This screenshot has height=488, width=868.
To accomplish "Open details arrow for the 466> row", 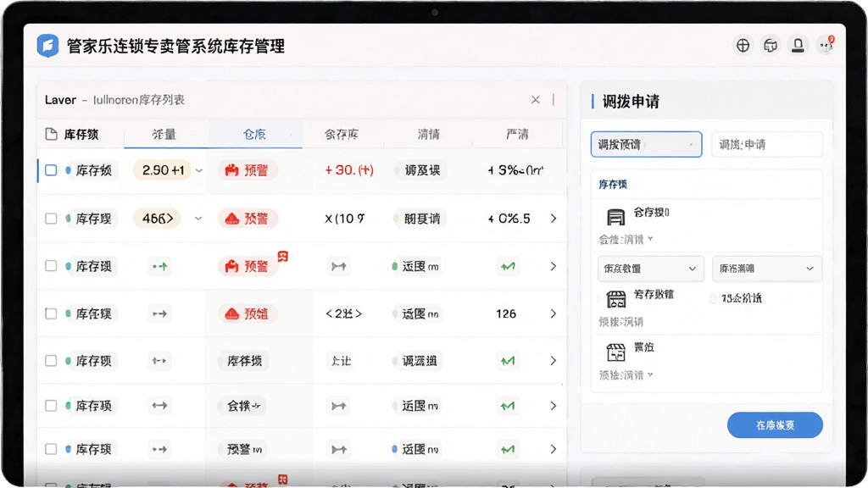I will click(x=553, y=219).
